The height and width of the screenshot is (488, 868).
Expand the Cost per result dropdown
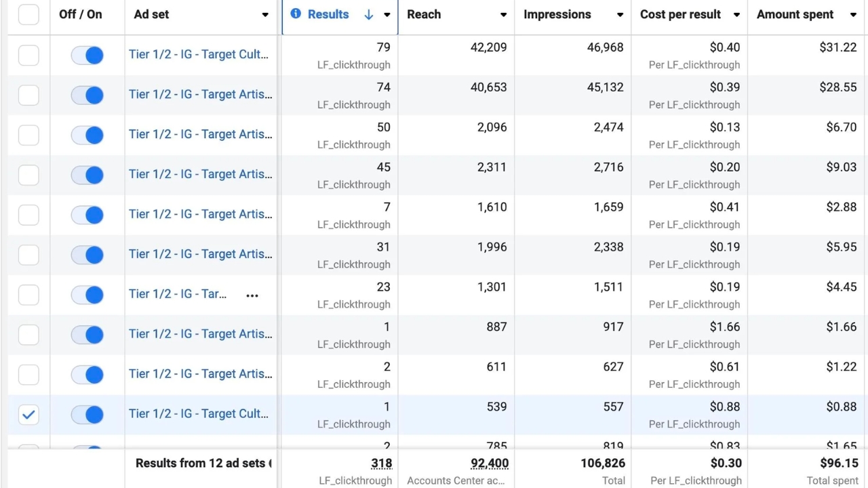[x=736, y=15]
